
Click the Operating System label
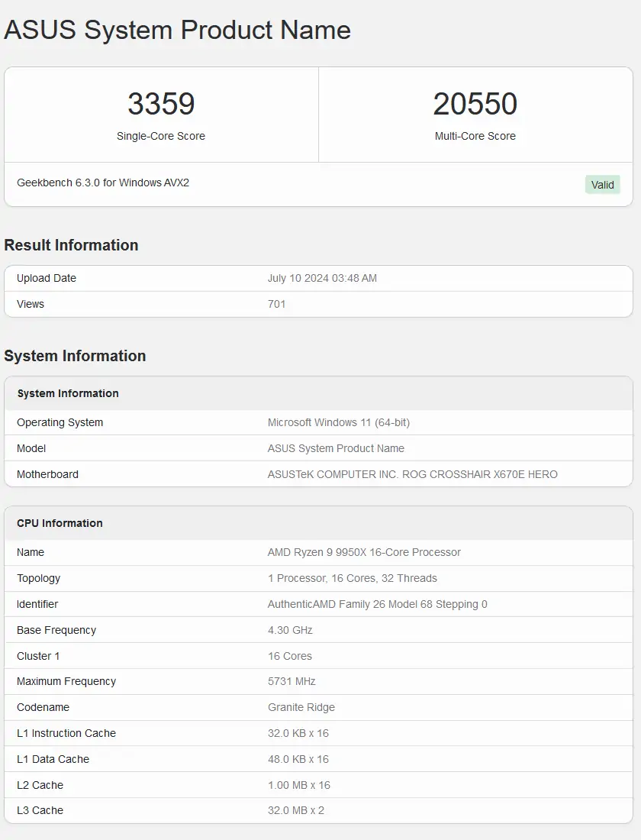tap(60, 423)
